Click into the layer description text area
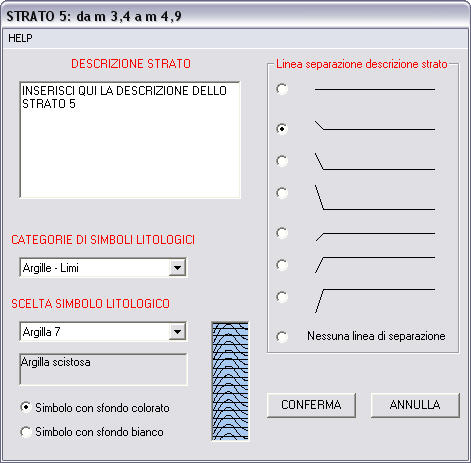This screenshot has height=463, width=471. coord(130,140)
